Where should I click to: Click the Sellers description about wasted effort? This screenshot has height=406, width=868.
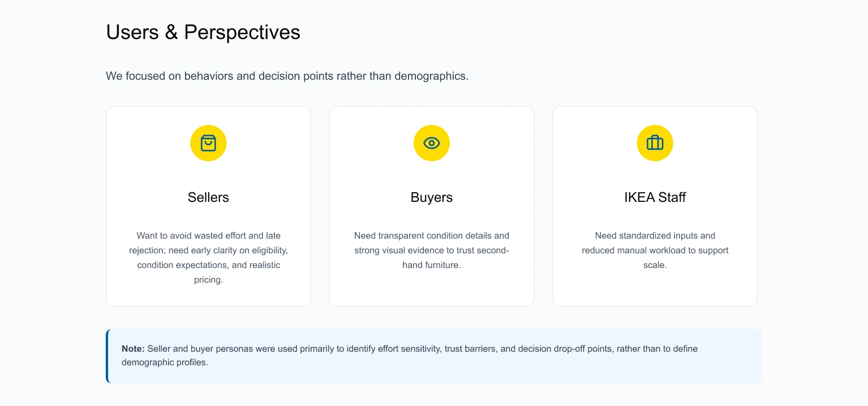pyautogui.click(x=208, y=257)
